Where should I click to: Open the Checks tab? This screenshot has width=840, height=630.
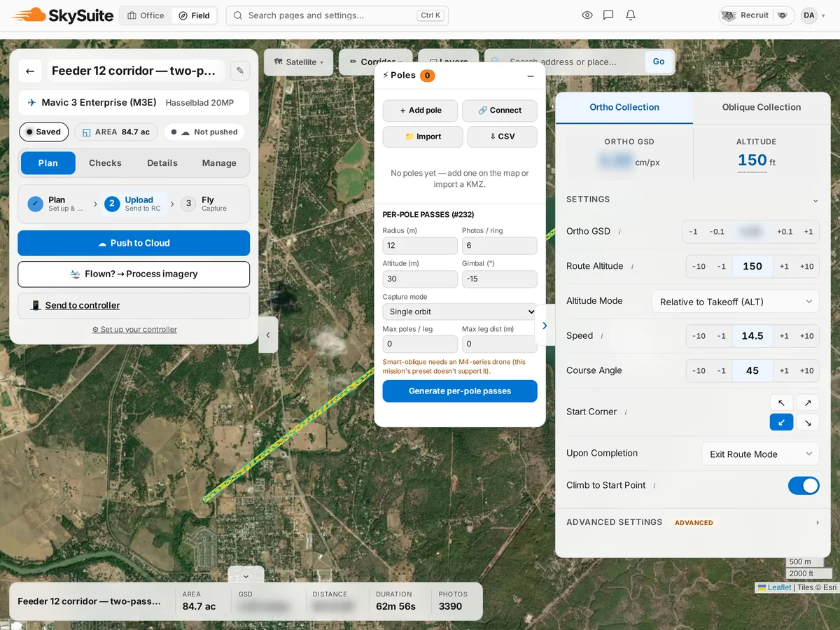[105, 163]
